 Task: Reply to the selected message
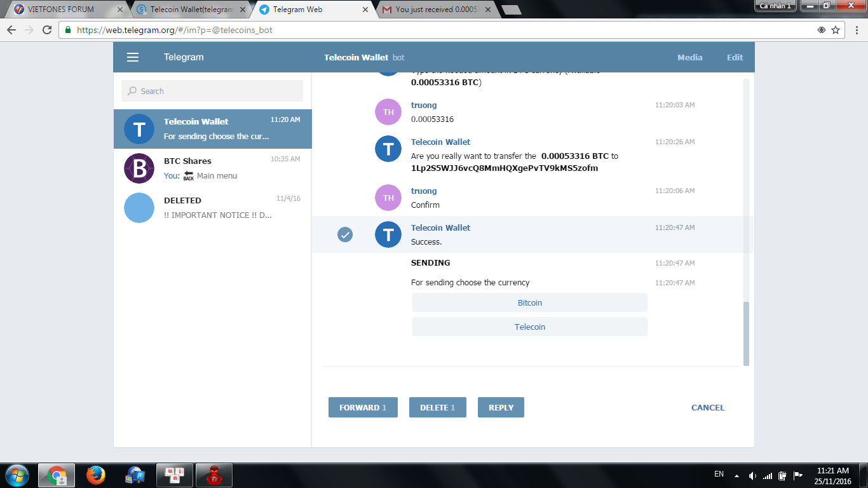[501, 407]
